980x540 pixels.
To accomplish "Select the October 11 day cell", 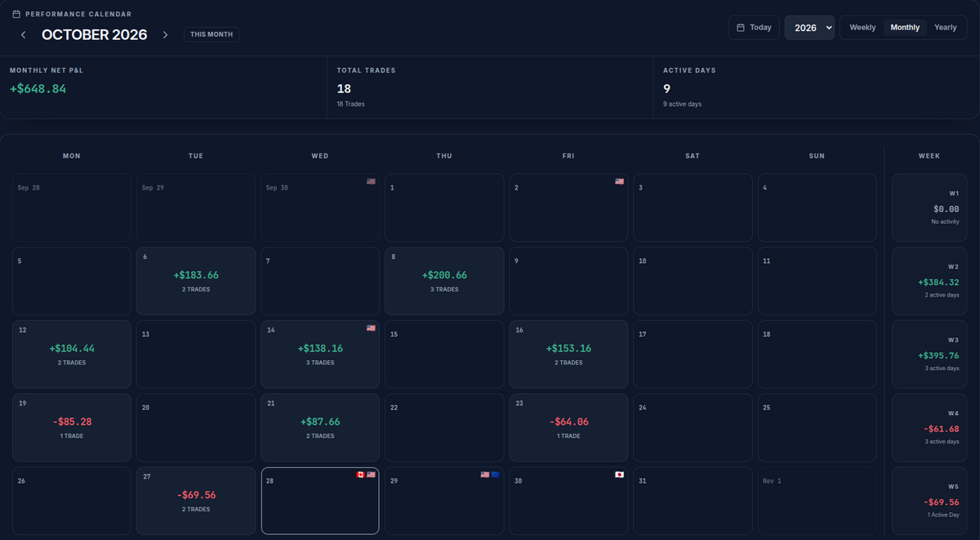I will point(817,281).
